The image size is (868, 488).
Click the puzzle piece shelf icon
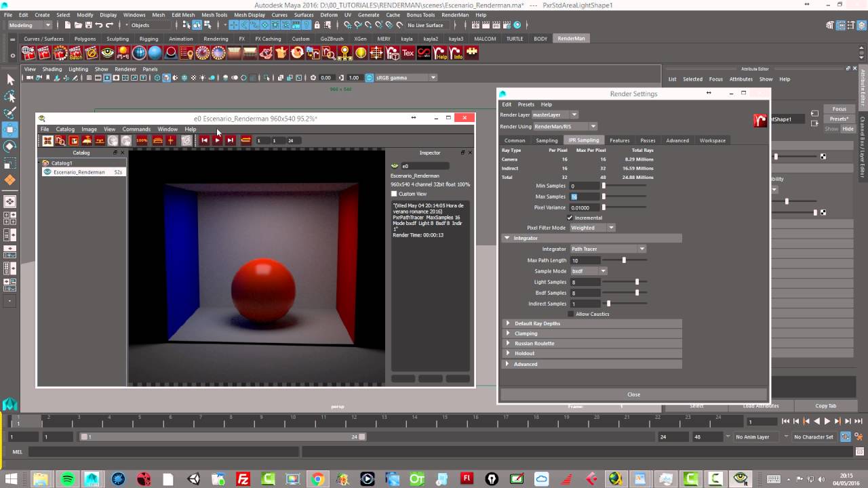472,53
